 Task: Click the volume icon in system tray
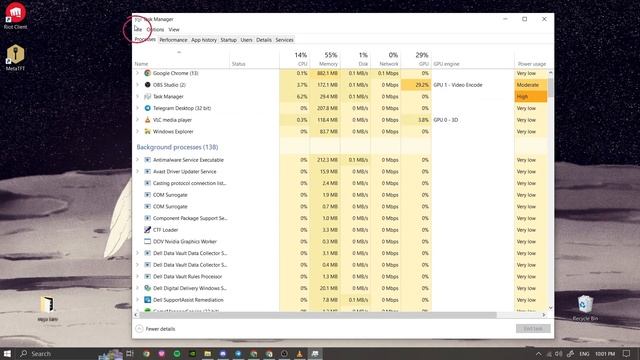point(558,354)
